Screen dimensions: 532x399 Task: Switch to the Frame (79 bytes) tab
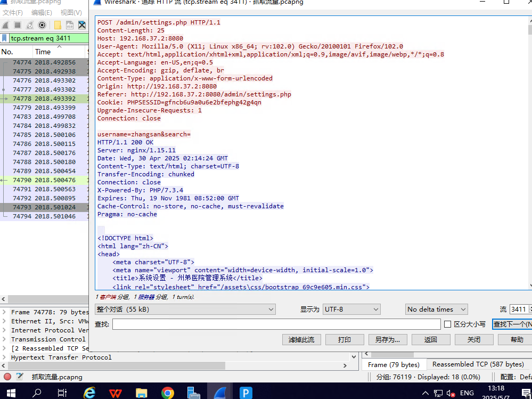(x=394, y=364)
